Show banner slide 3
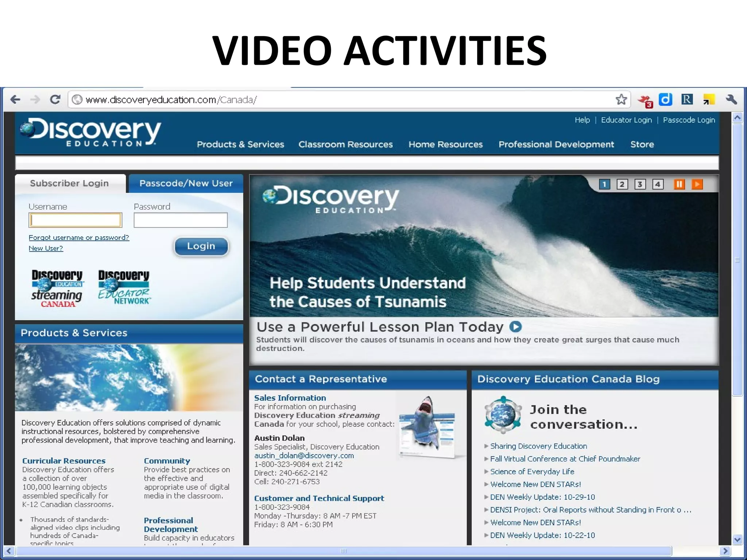Image resolution: width=747 pixels, height=560 pixels. tap(640, 184)
